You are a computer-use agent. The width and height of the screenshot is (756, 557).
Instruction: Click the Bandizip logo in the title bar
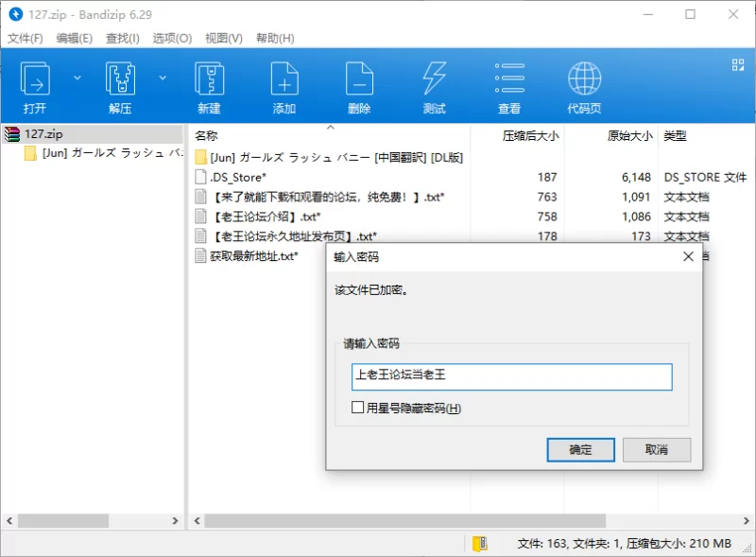15,14
